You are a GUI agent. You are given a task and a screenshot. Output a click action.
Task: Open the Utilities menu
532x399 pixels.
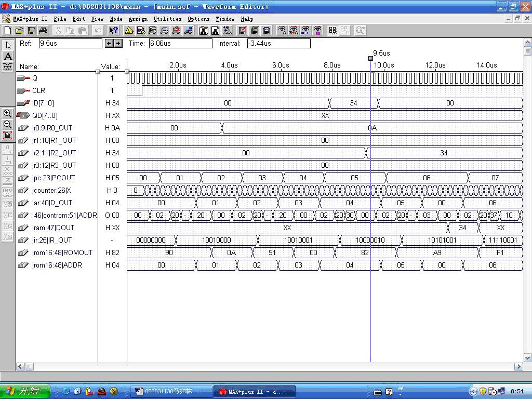pyautogui.click(x=167, y=19)
